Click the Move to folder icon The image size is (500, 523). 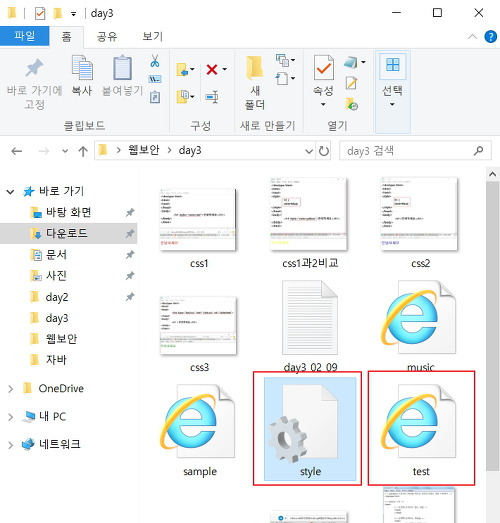[182, 70]
